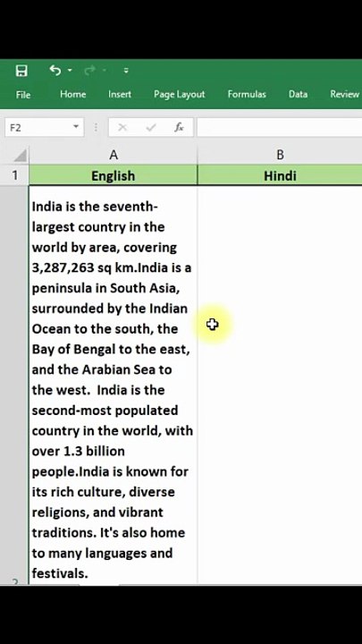The image size is (362, 644).
Task: Click the Save icon in Quick Access Toolbar
Action: coord(21,71)
